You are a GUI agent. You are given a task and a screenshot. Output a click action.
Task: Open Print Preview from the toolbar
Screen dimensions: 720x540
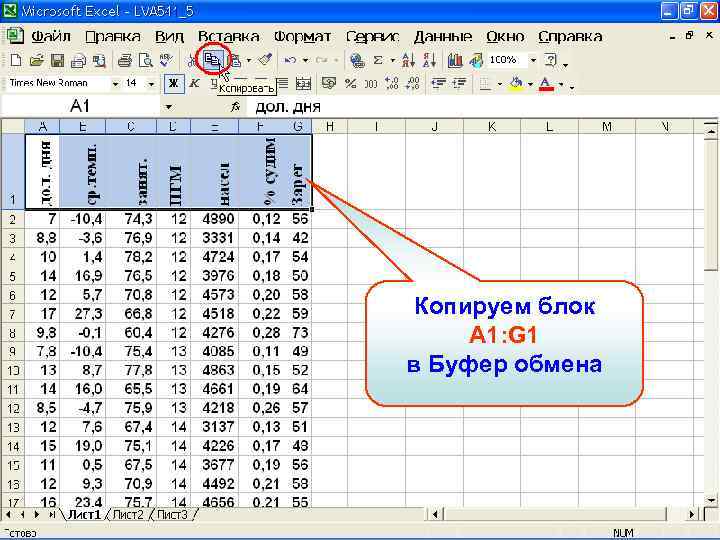[146, 60]
